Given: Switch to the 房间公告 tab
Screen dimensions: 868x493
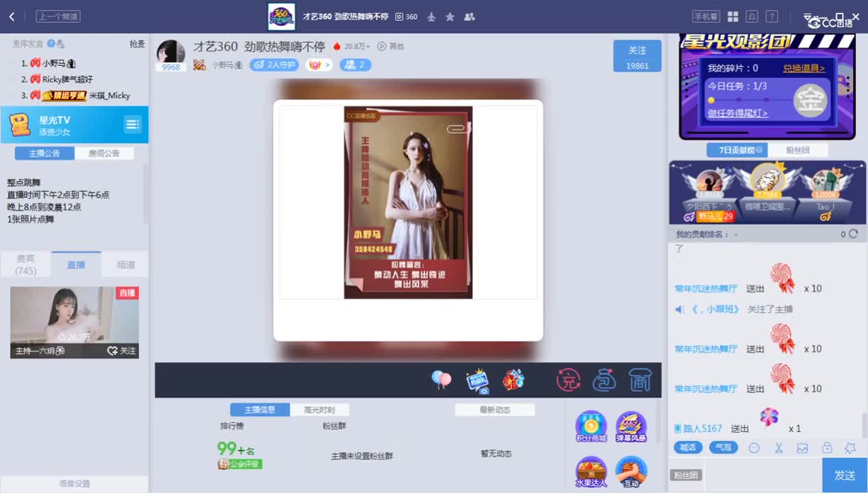Looking at the screenshot, I should [104, 153].
